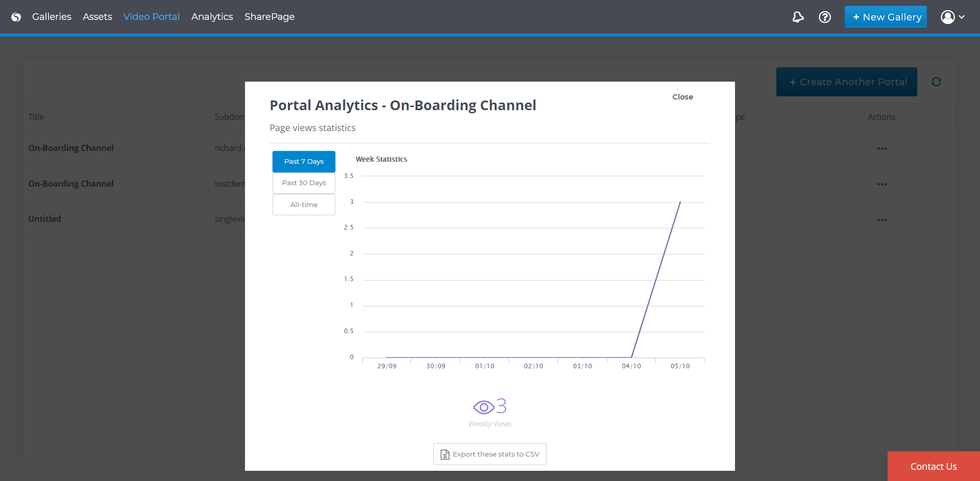
Task: Show All-time statistics
Action: click(x=304, y=205)
